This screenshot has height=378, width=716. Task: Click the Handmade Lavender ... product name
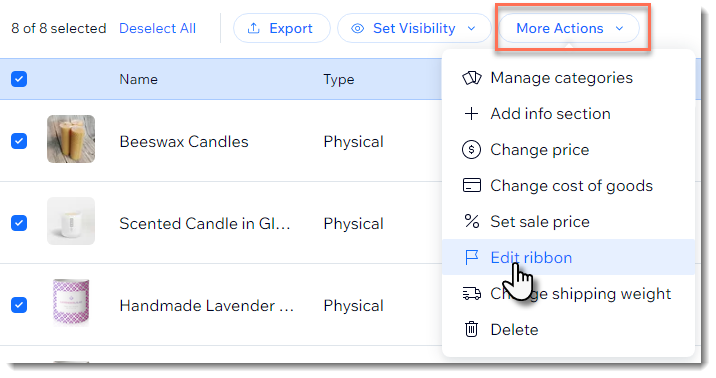(x=206, y=305)
